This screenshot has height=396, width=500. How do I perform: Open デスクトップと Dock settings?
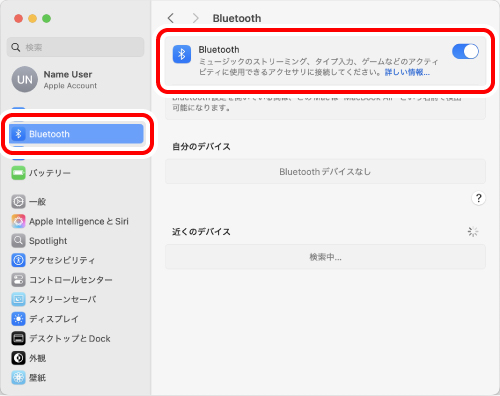pyautogui.click(x=76, y=338)
